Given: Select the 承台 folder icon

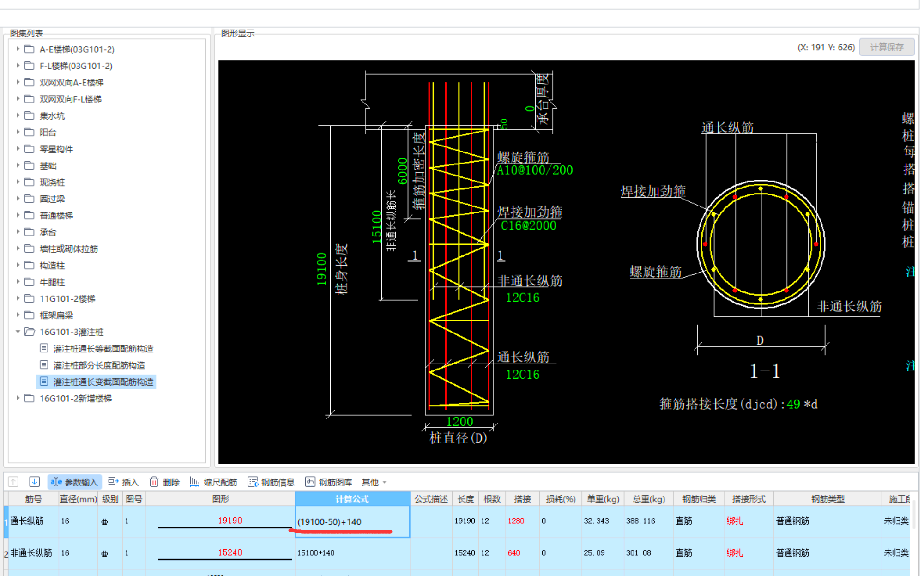Looking at the screenshot, I should [30, 232].
